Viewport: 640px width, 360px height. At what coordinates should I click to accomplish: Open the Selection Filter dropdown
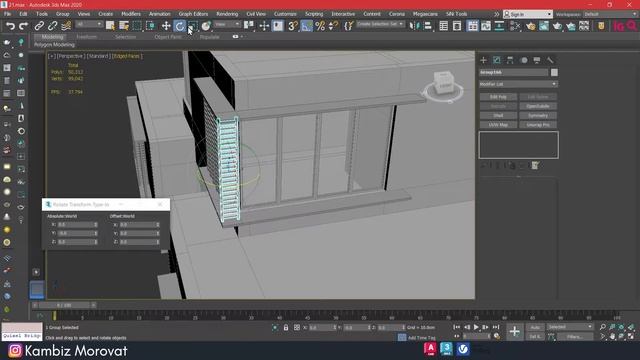click(89, 24)
